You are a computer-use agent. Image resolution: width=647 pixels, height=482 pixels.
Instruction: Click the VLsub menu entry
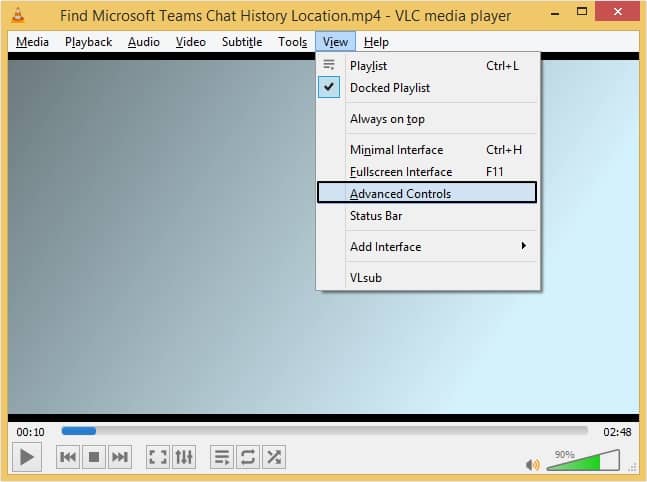click(366, 278)
